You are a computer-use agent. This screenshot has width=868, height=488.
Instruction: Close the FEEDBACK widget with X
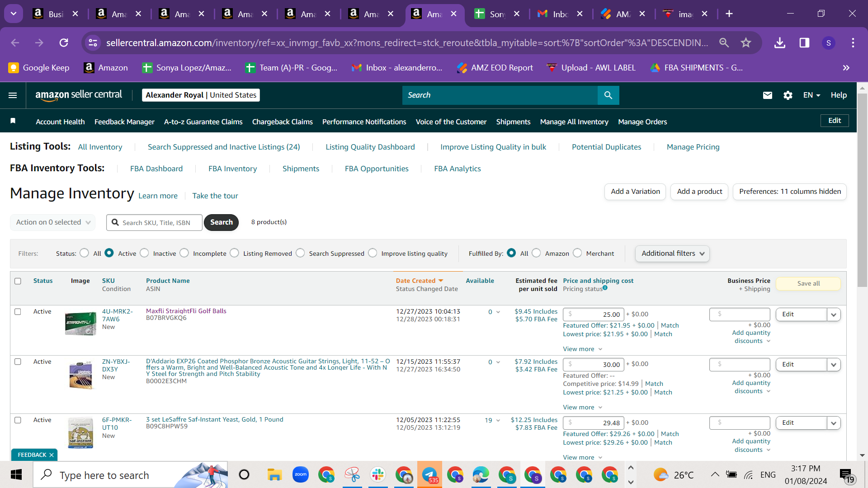tap(52, 455)
